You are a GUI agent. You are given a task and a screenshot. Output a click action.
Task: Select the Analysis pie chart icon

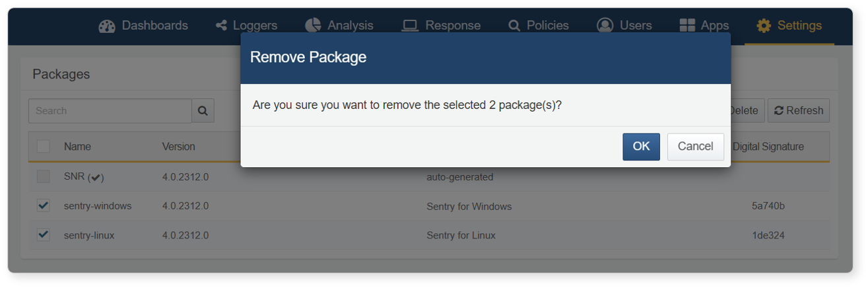tap(313, 25)
